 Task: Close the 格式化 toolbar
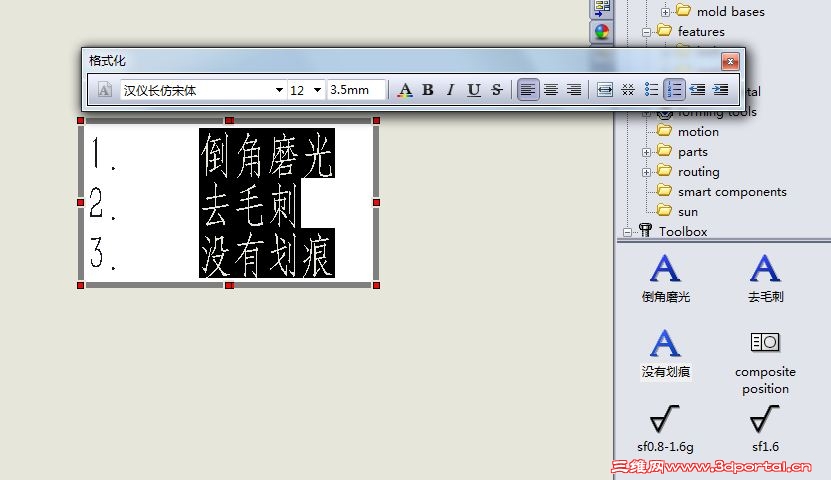730,61
